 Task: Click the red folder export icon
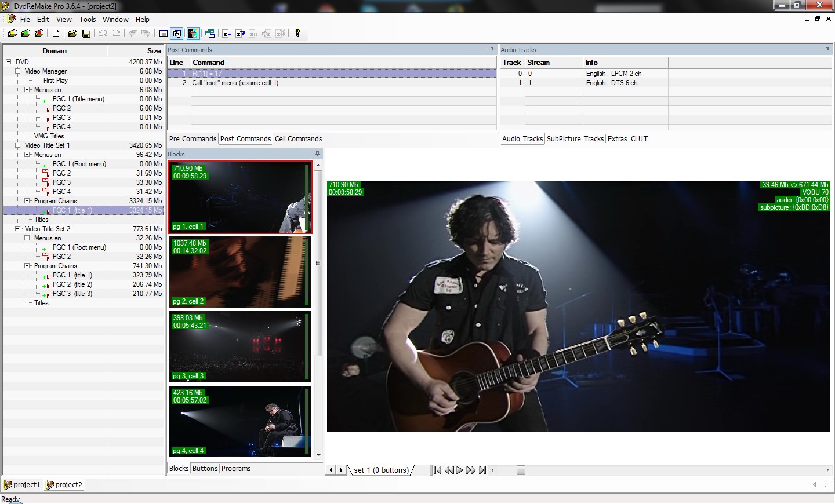pyautogui.click(x=39, y=34)
